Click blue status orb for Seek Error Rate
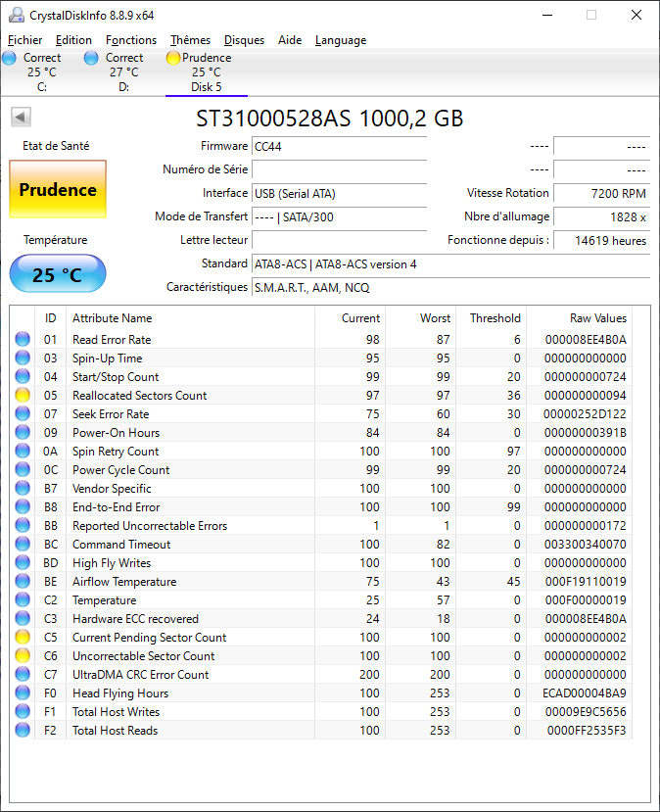Image resolution: width=660 pixels, height=812 pixels. tap(23, 413)
